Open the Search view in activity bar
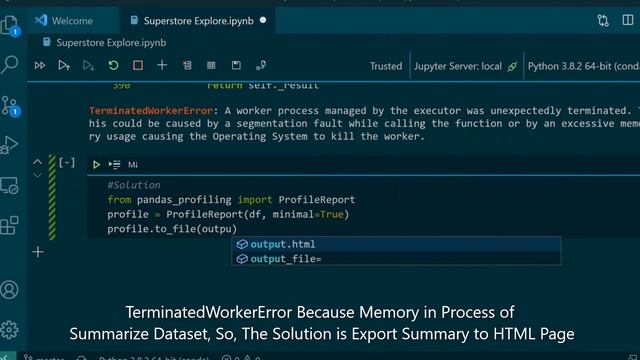The height and width of the screenshot is (360, 640). [10, 64]
